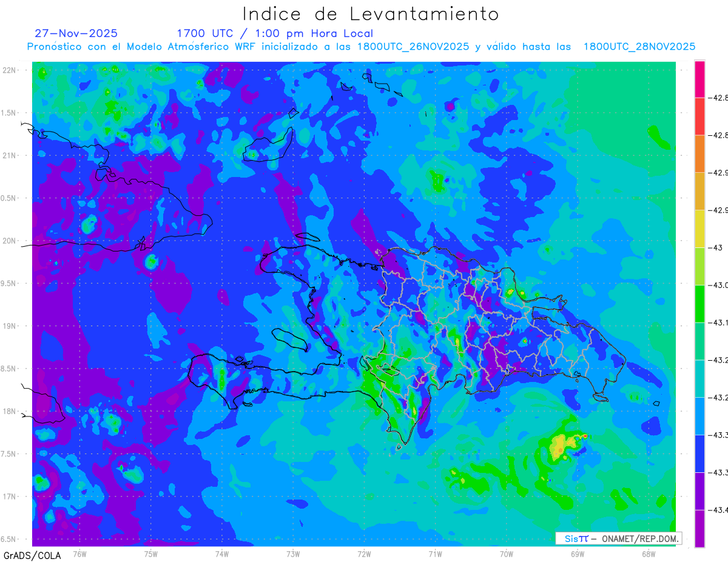Click the '71W' longitude label
The width and height of the screenshot is (728, 562).
(435, 554)
